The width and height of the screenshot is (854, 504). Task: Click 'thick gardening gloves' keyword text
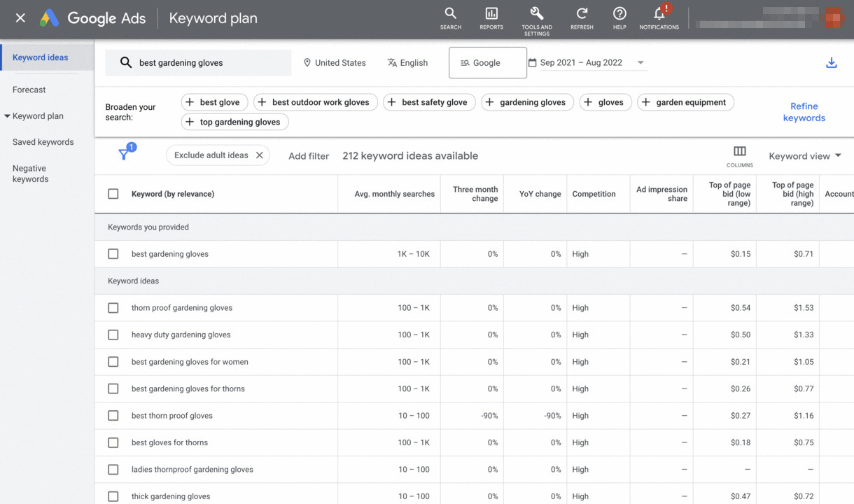[x=171, y=496]
